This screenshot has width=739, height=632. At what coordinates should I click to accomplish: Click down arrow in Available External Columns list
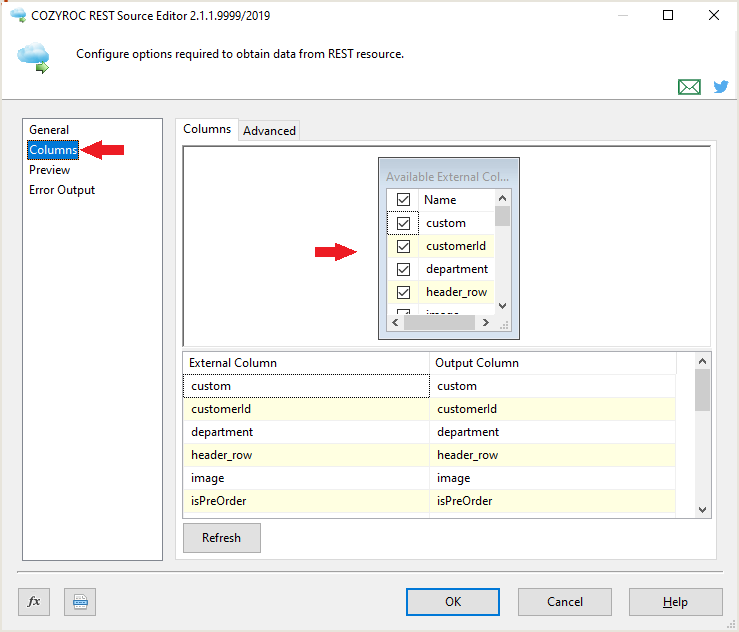pyautogui.click(x=502, y=306)
